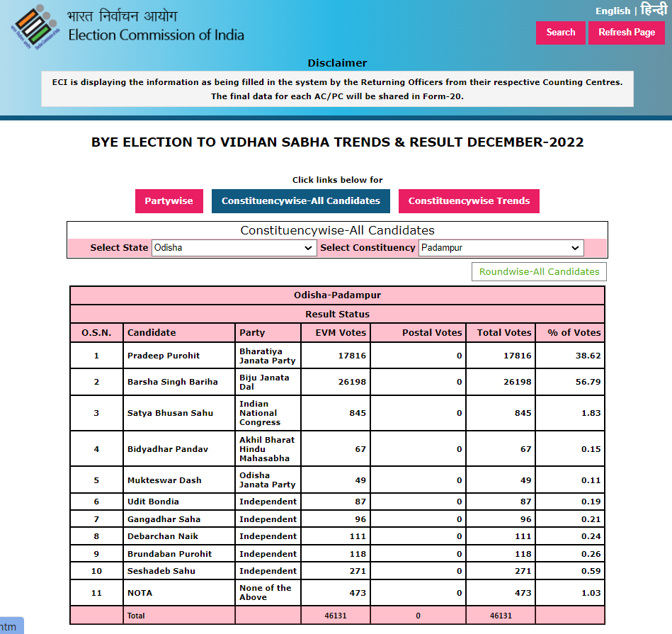
Task: Select candidate name Pradeep Purohit
Action: click(x=164, y=356)
